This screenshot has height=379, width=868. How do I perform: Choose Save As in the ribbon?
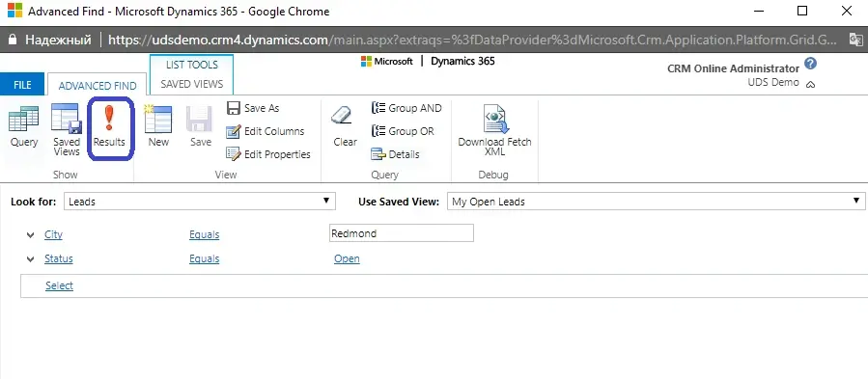[254, 108]
